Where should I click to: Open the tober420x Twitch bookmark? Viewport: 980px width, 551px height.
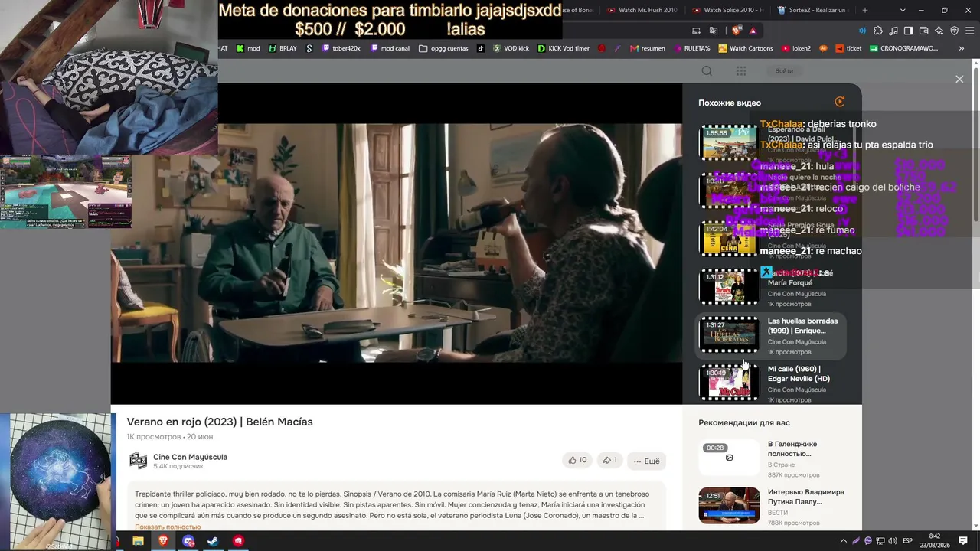341,48
